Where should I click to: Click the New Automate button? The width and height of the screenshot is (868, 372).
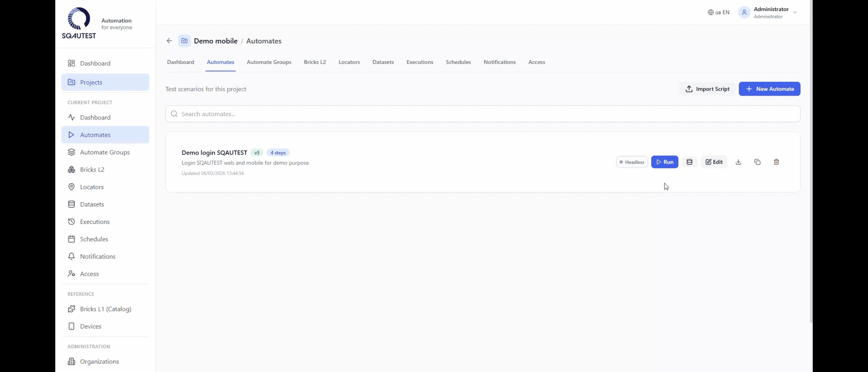point(769,89)
